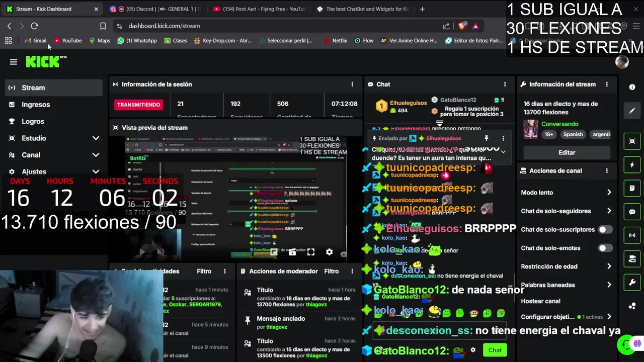Go back in browser history
Viewport: 644px width, 362px height.
(x=10, y=26)
